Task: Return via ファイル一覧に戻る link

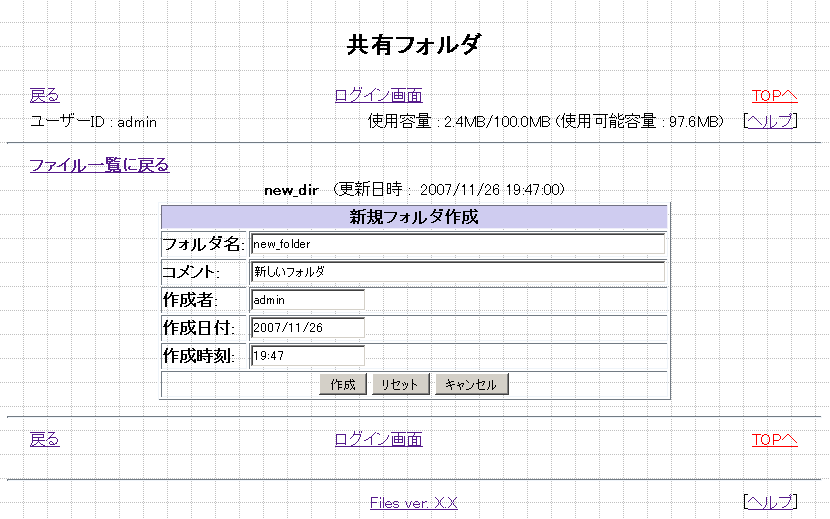Action: tap(99, 165)
